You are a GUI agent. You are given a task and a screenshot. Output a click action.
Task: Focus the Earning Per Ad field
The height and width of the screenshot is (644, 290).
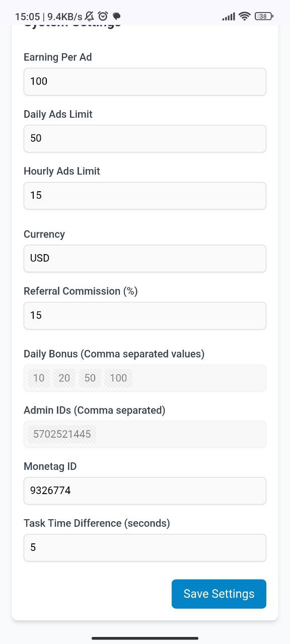click(x=145, y=82)
